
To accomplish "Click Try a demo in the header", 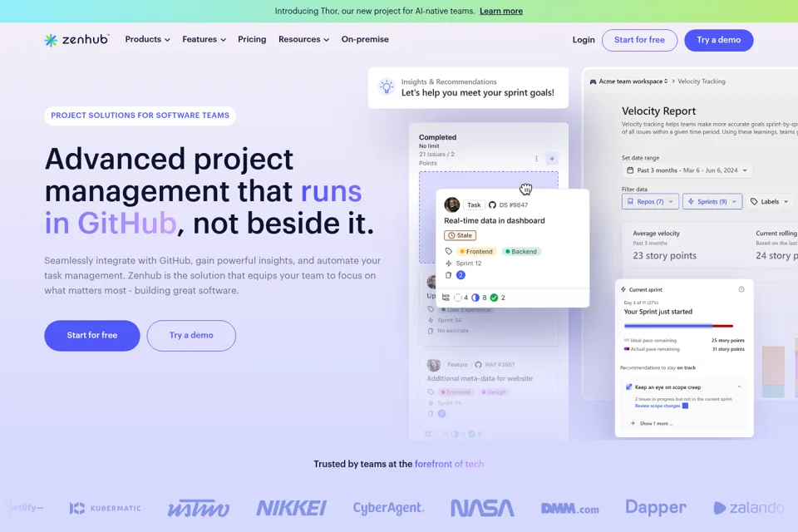I will [x=718, y=40].
